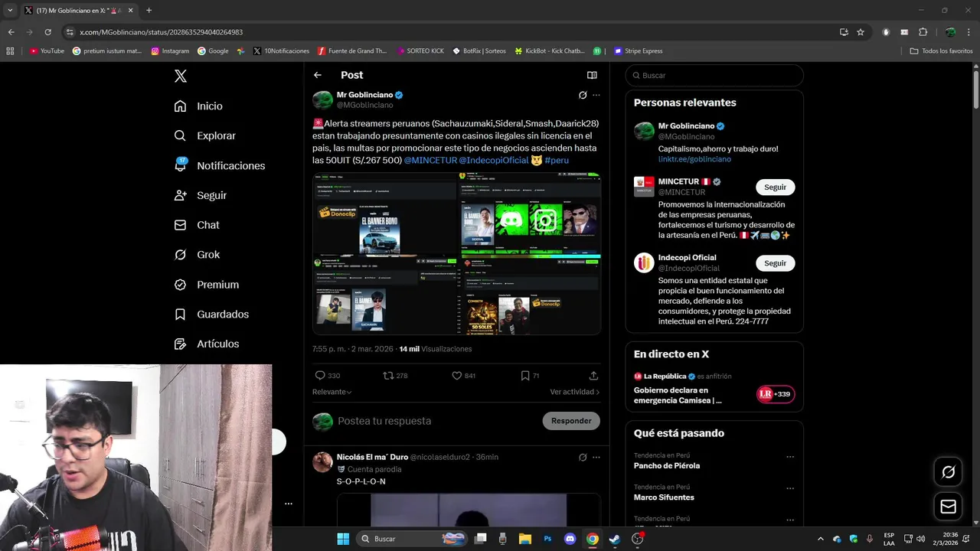Open Nicolás El ma´ Duro profile name
The image size is (980, 551).
pyautogui.click(x=371, y=457)
